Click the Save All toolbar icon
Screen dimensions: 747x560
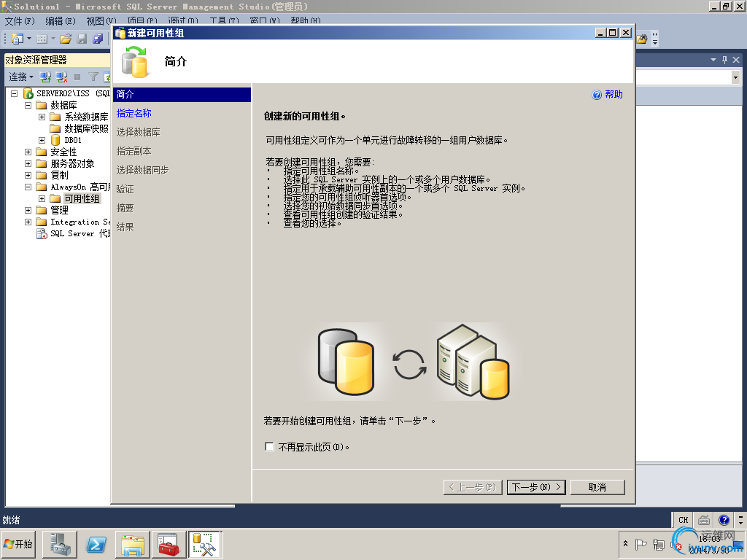pos(98,39)
